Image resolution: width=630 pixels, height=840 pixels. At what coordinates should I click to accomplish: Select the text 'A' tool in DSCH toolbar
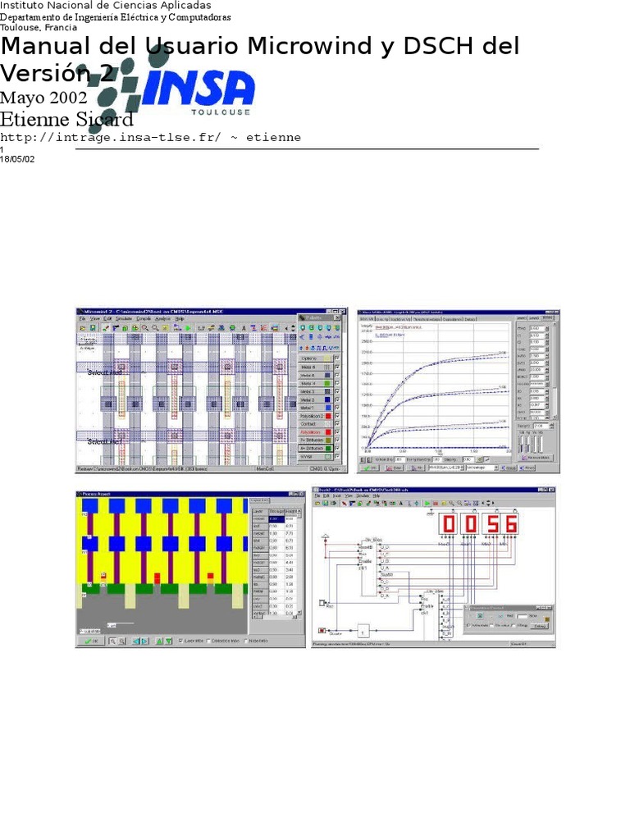[400, 503]
